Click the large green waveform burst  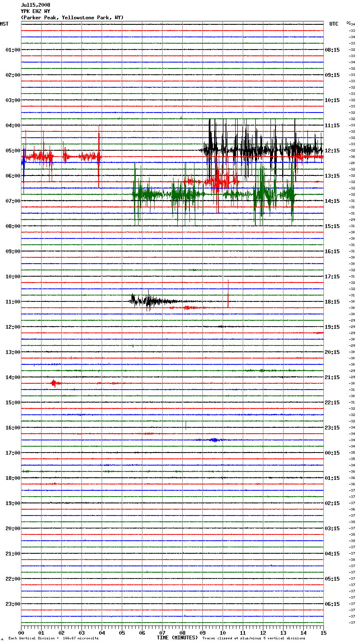click(x=214, y=194)
